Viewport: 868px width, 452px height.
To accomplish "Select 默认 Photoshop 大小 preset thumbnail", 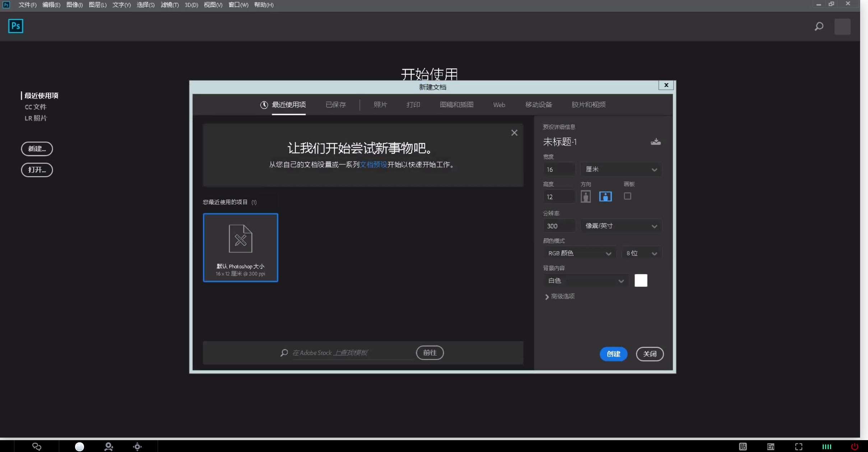I will (x=240, y=248).
